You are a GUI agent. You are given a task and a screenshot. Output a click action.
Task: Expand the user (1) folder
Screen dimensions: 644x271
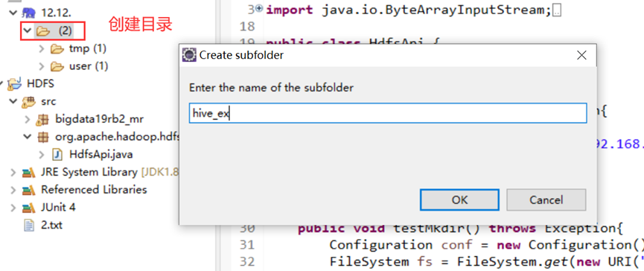coord(42,66)
